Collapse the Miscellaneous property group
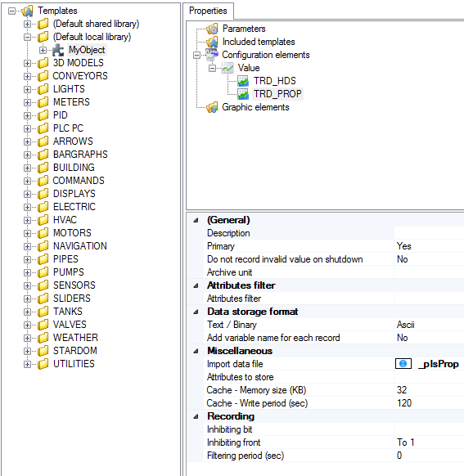 click(x=196, y=351)
